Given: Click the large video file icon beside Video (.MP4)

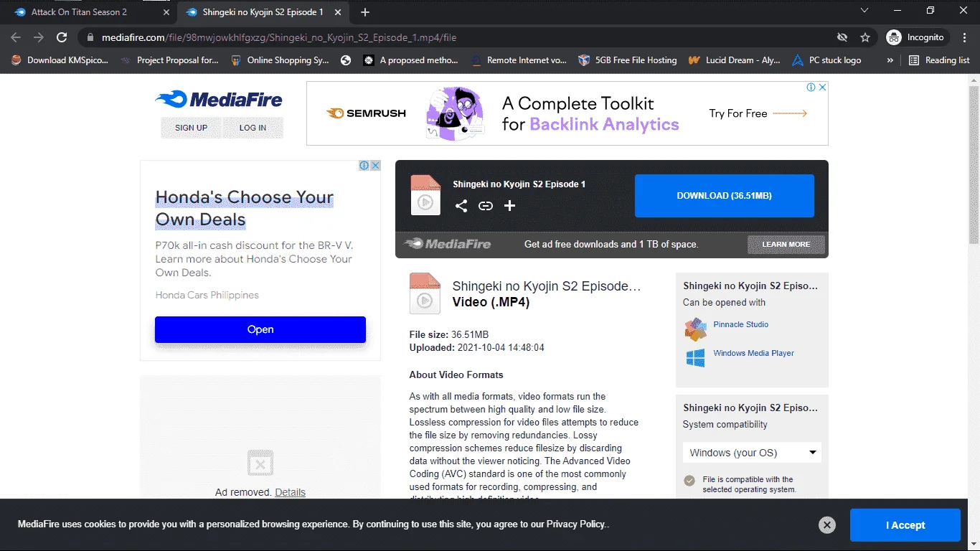Looking at the screenshot, I should 425,293.
